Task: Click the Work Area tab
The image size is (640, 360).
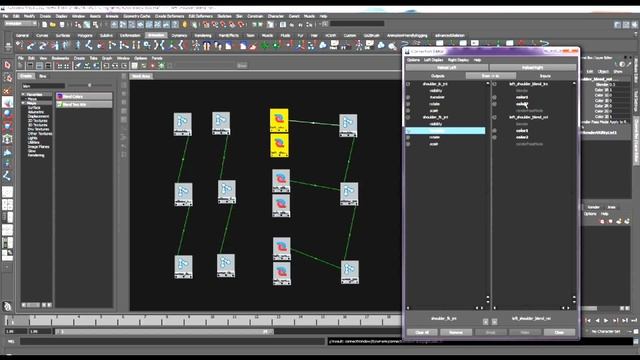Action: pos(141,76)
